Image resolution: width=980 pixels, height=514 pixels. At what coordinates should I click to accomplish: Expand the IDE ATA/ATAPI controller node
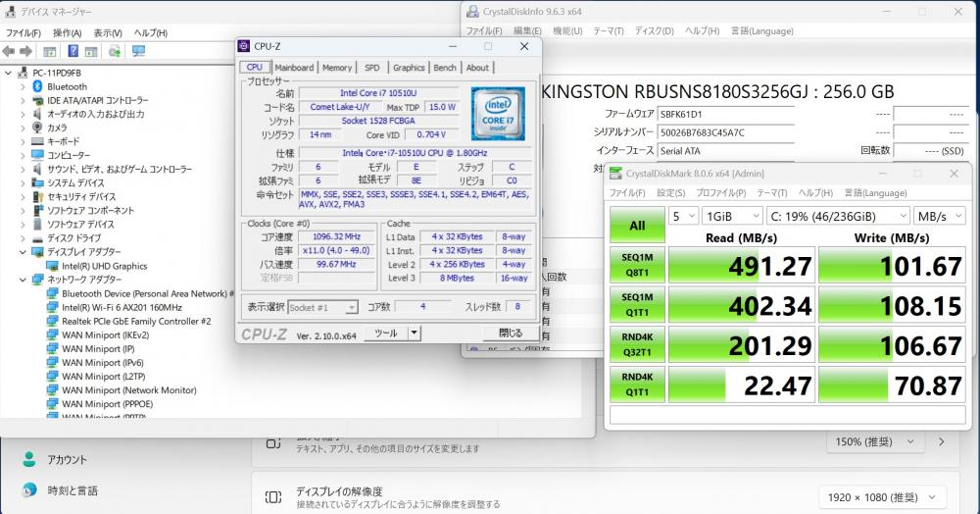[x=24, y=100]
